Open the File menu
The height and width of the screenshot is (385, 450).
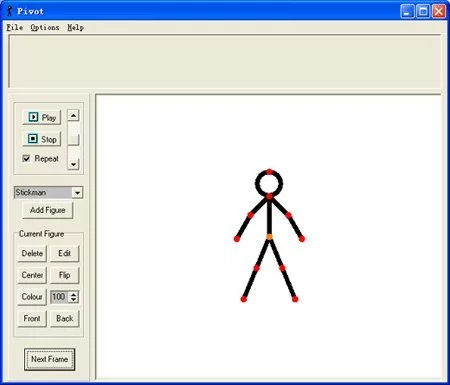pyautogui.click(x=15, y=28)
